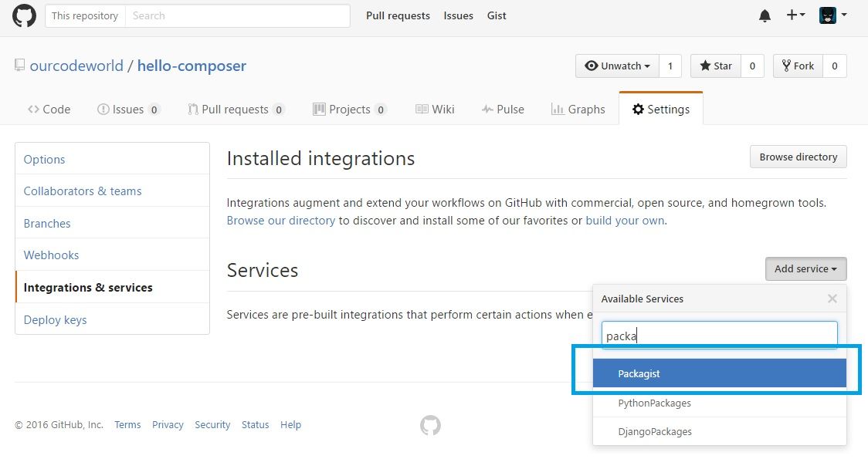Fork this repository

pos(798,66)
